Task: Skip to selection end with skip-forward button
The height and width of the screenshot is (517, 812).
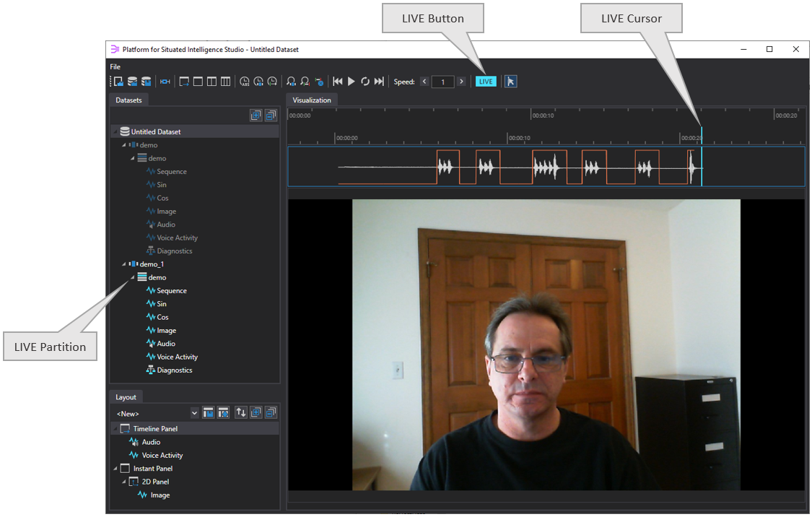Action: point(379,81)
